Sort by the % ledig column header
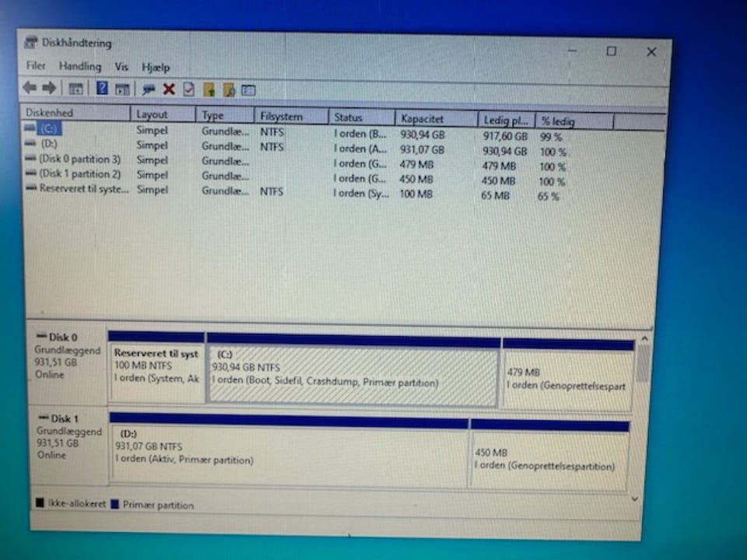 574,121
